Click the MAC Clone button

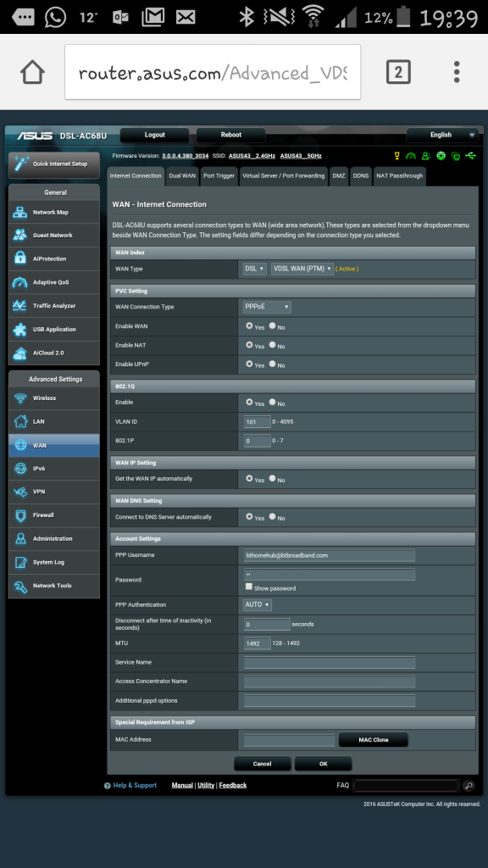(x=374, y=739)
